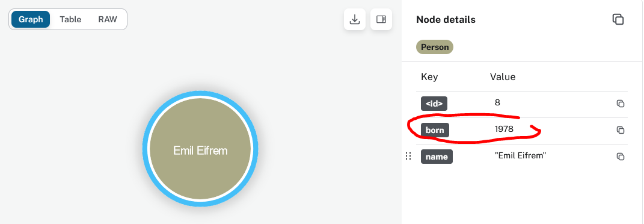Screen dimensions: 644x224
Task: Click the drag handle beside name
Action: (408, 156)
